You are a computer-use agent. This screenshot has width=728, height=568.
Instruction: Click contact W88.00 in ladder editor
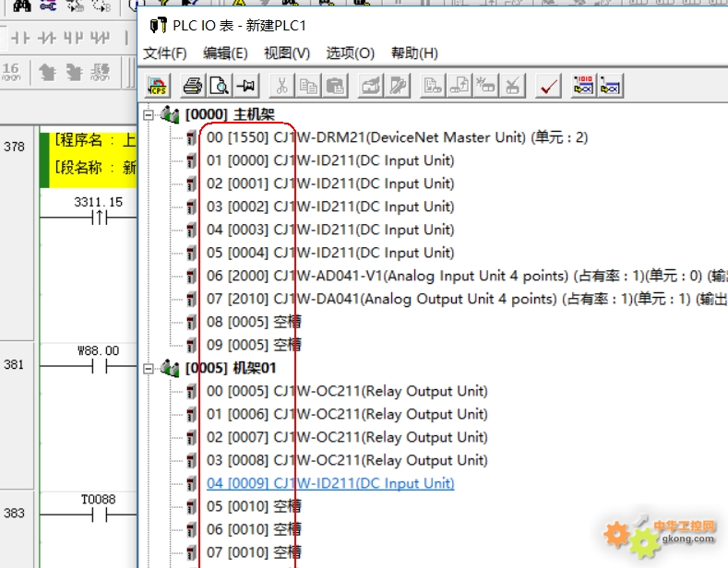click(99, 367)
